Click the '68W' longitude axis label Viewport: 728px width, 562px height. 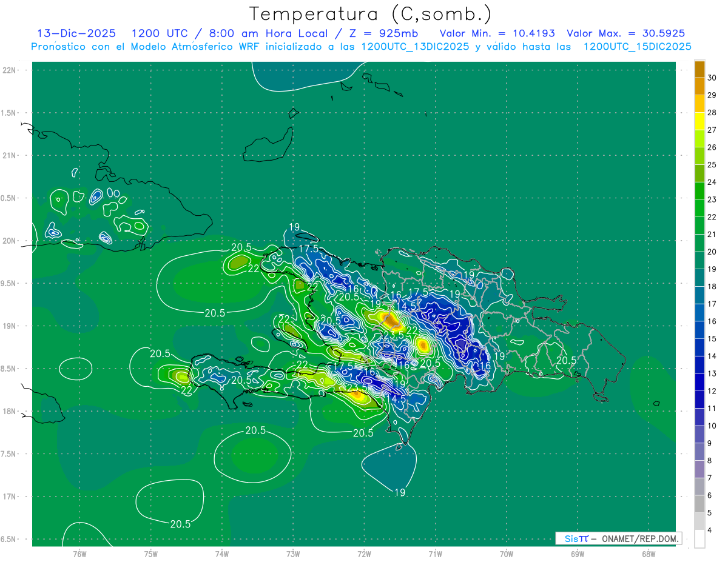649,554
